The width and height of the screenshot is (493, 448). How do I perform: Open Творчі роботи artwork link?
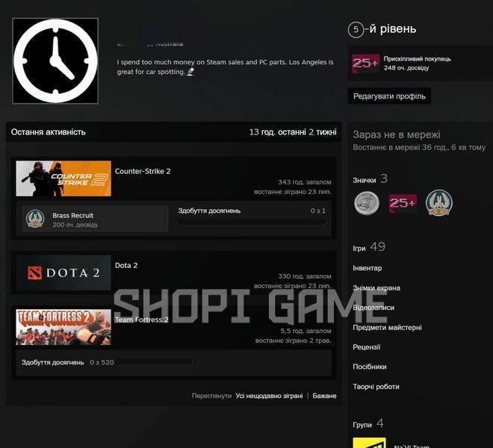(x=376, y=387)
